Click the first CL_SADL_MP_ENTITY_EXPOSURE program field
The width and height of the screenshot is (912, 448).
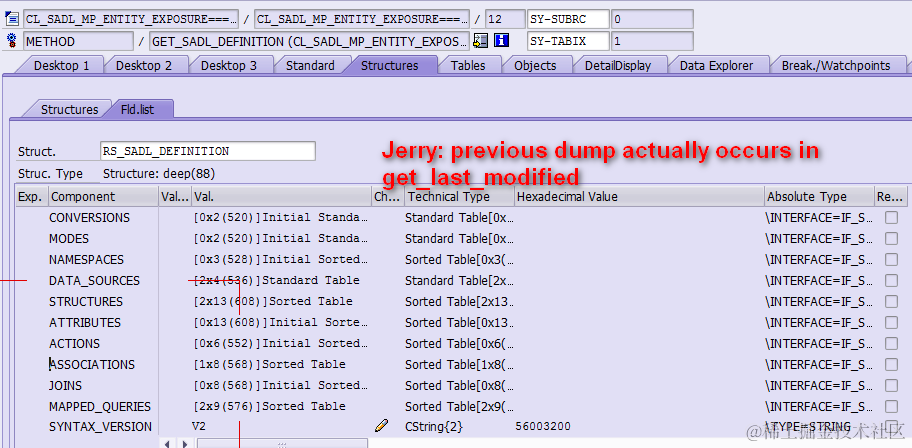131,19
